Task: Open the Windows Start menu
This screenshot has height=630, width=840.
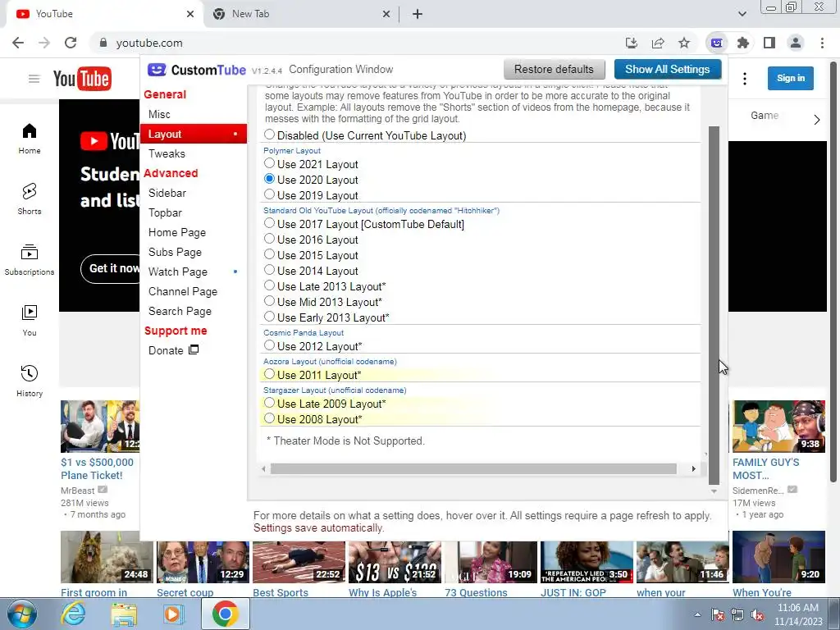Action: point(22,614)
